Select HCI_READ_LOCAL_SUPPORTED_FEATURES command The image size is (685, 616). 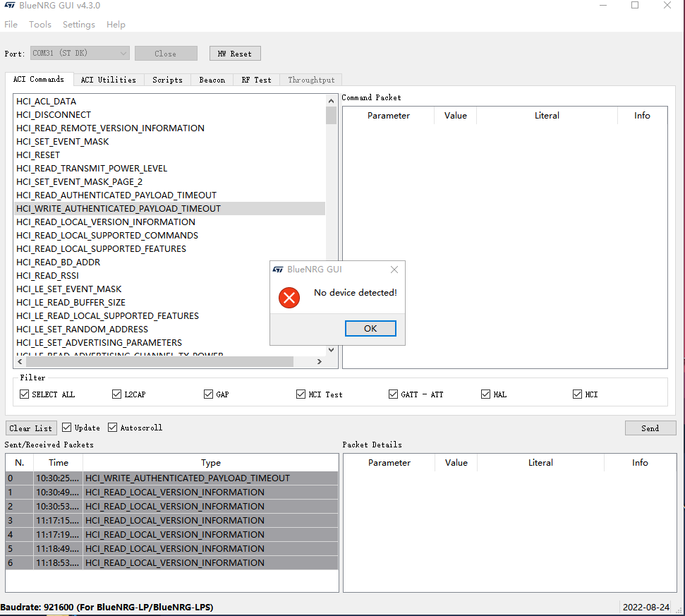169,249
